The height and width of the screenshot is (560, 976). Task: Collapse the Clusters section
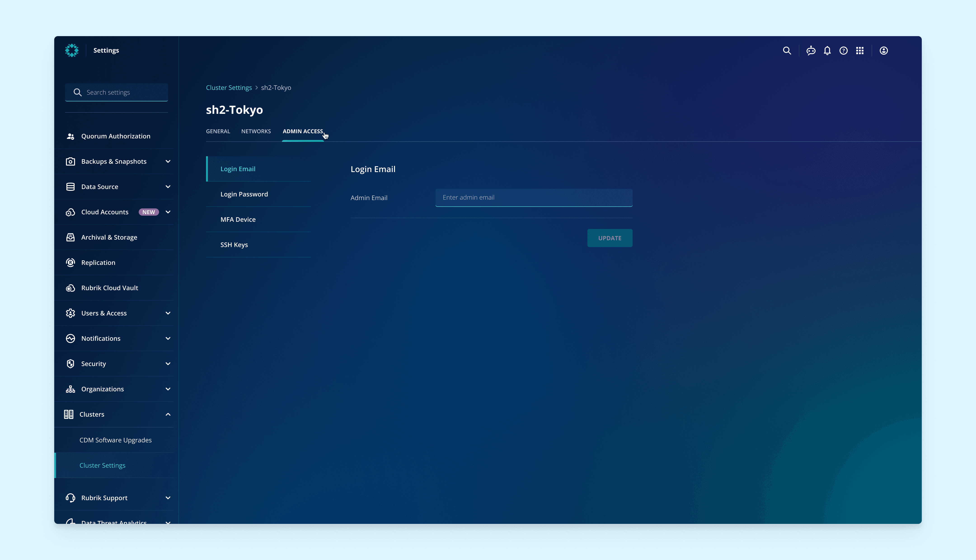168,414
